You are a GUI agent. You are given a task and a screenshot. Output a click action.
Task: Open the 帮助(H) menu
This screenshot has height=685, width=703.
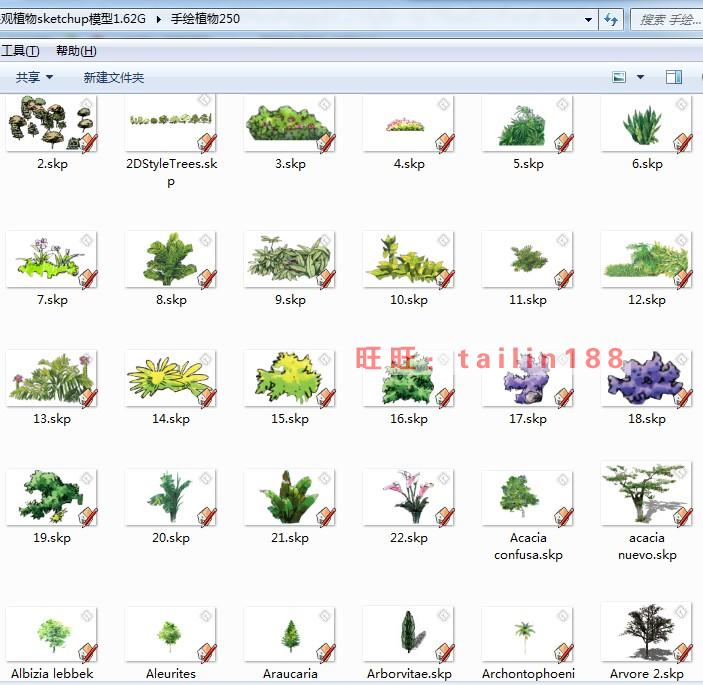tap(76, 51)
